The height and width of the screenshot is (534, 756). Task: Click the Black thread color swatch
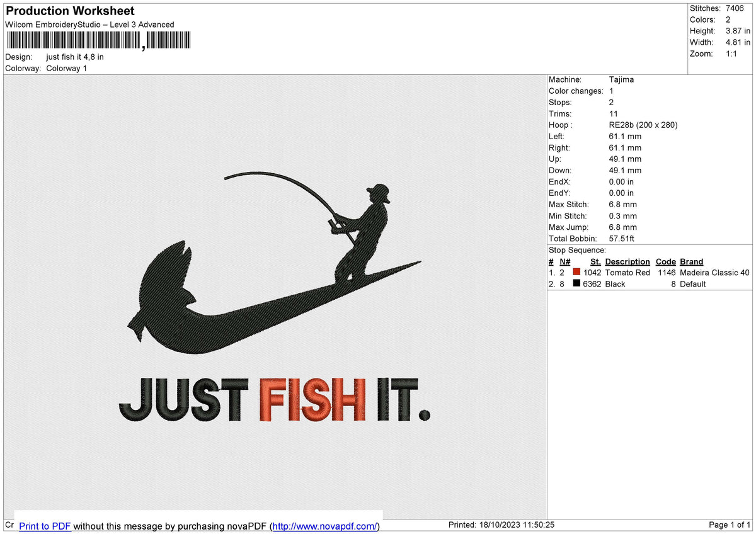coord(576,284)
